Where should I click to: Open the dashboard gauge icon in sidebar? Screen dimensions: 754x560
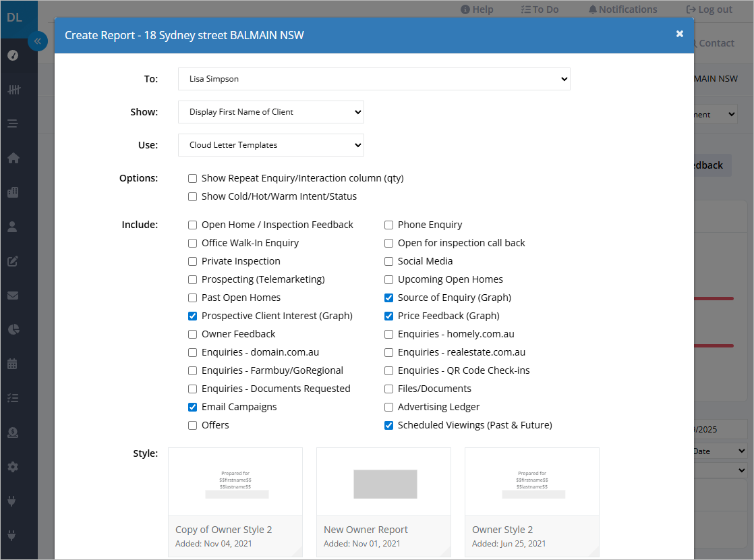coord(13,55)
